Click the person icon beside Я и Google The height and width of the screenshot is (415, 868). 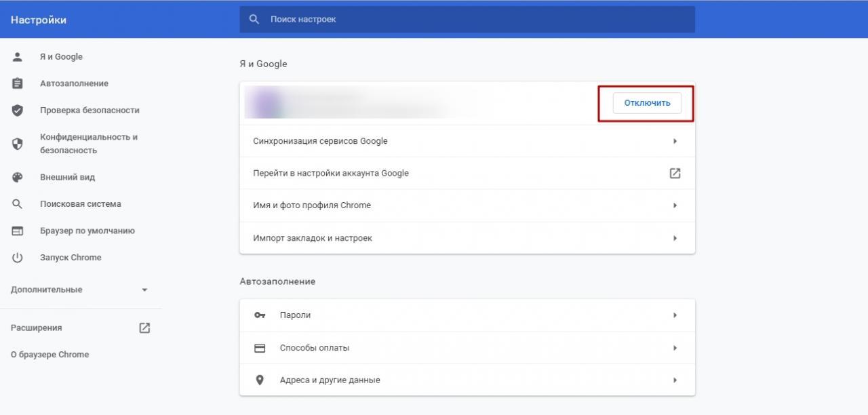point(18,57)
